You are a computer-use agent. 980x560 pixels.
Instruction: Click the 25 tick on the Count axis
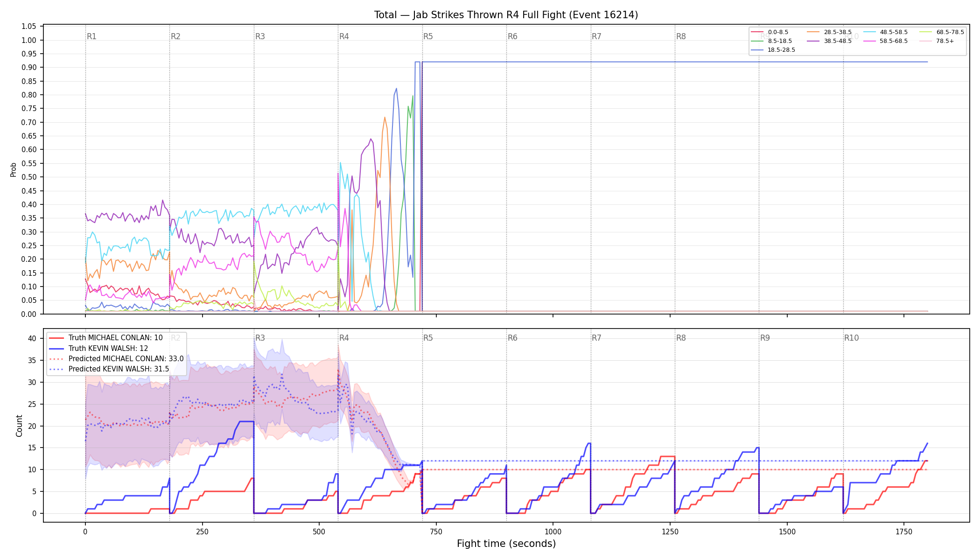pyautogui.click(x=32, y=404)
